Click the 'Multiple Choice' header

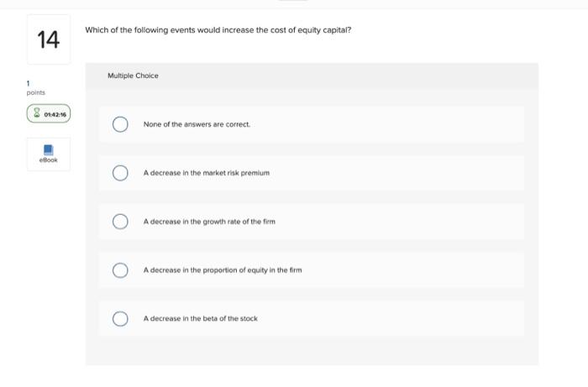click(x=133, y=76)
